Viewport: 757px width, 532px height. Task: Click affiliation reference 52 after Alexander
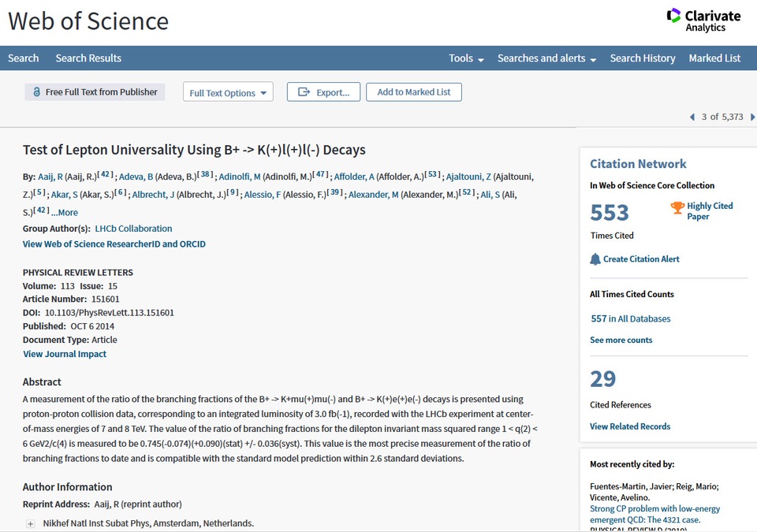pyautogui.click(x=467, y=192)
